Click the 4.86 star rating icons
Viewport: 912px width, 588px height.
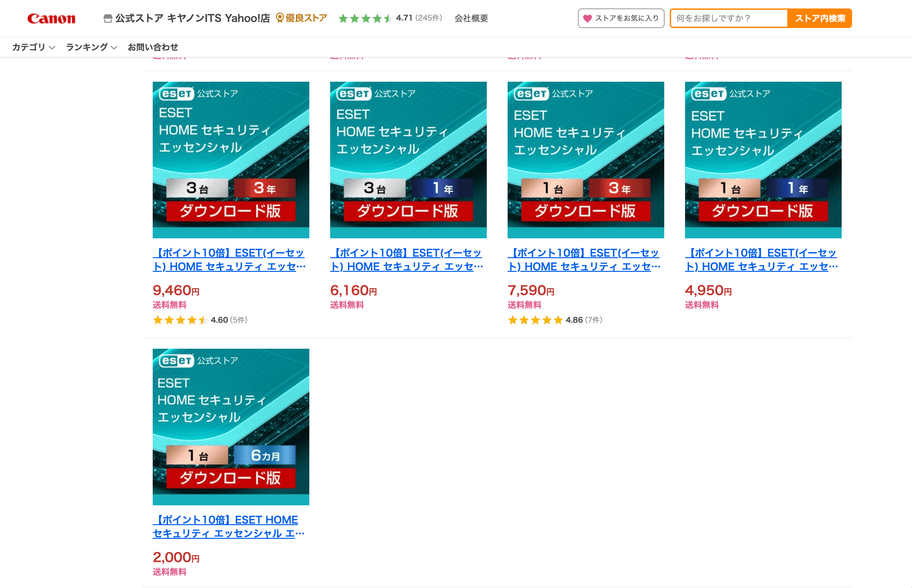535,320
